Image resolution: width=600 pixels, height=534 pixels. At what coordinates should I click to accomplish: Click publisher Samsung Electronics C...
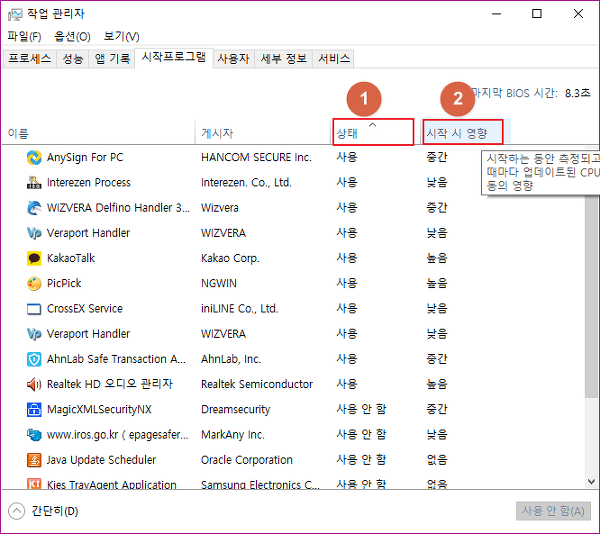[x=261, y=484]
